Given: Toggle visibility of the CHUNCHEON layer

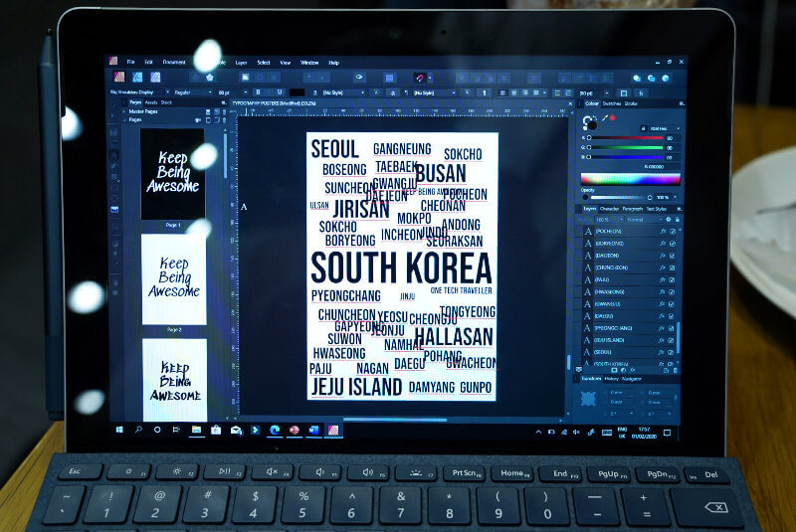Looking at the screenshot, I should (673, 267).
